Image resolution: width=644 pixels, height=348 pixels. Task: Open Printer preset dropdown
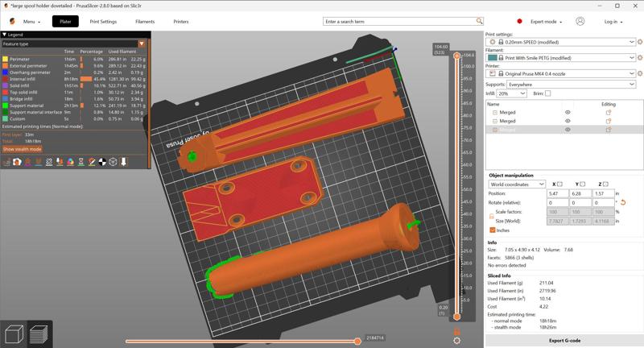pyautogui.click(x=560, y=73)
